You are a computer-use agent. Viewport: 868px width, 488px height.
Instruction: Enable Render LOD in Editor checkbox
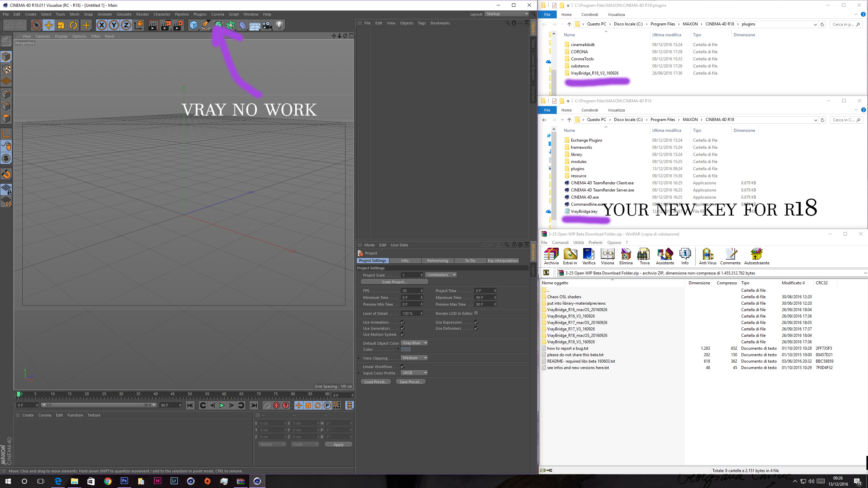tap(476, 313)
